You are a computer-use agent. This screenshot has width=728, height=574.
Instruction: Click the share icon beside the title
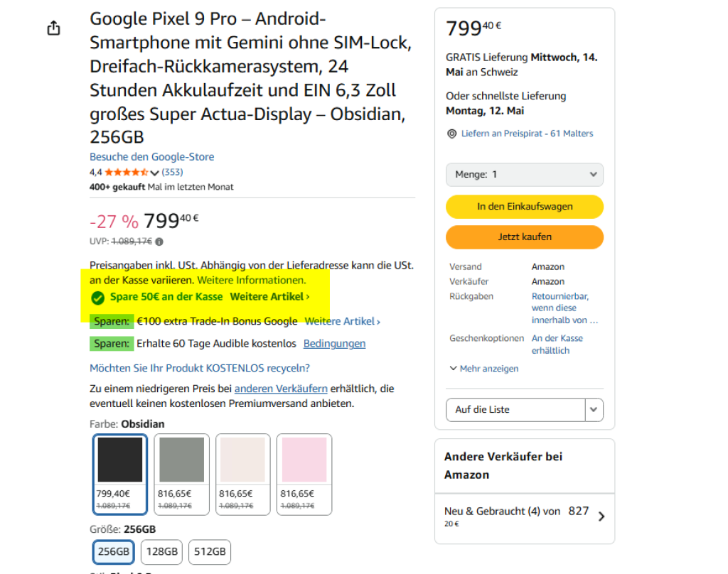point(53,28)
